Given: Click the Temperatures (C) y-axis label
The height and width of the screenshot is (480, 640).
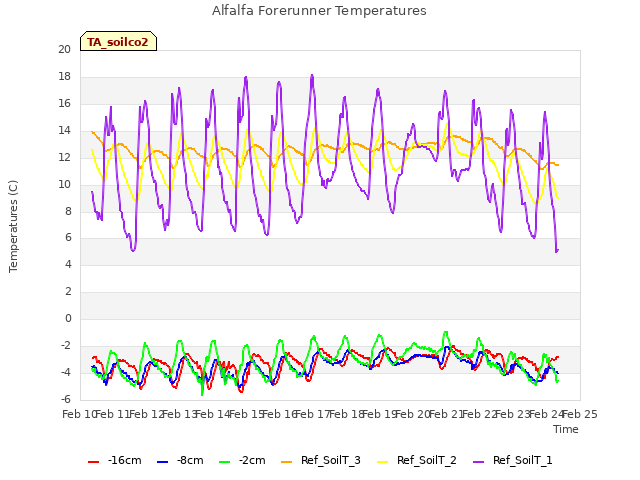Looking at the screenshot, I should coord(13,226).
